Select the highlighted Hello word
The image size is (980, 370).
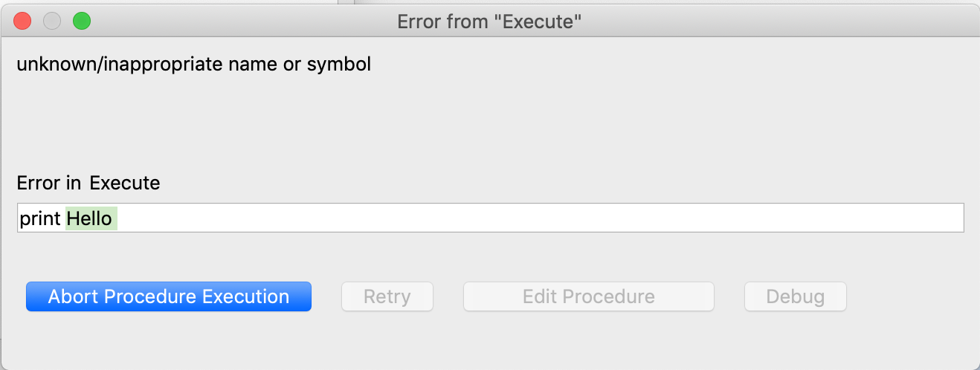tap(90, 218)
